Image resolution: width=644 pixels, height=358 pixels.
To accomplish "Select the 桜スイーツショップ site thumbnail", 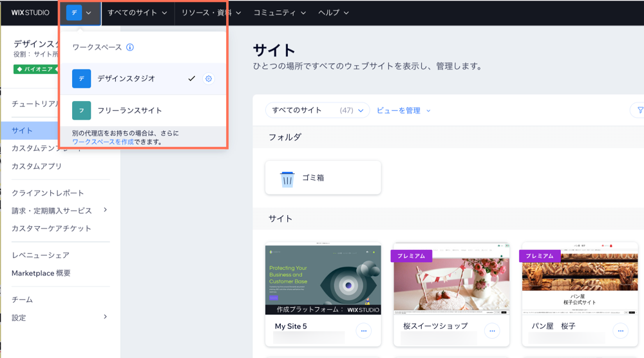I will (x=451, y=279).
